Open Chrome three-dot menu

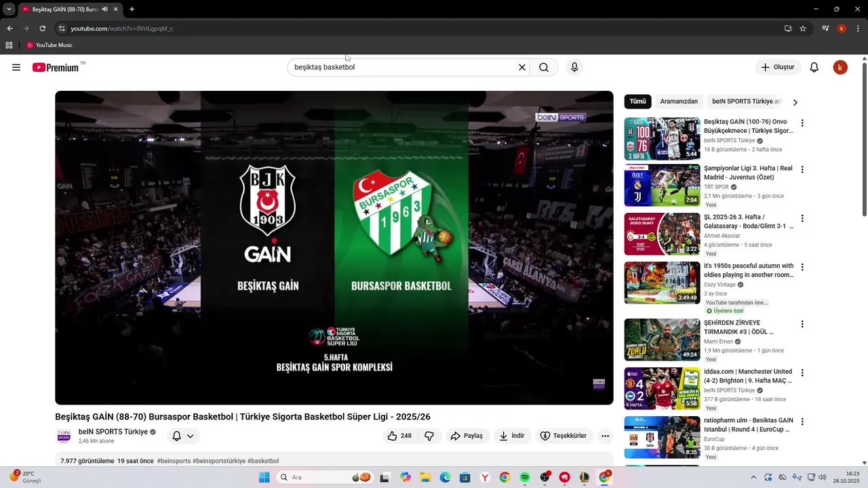859,28
